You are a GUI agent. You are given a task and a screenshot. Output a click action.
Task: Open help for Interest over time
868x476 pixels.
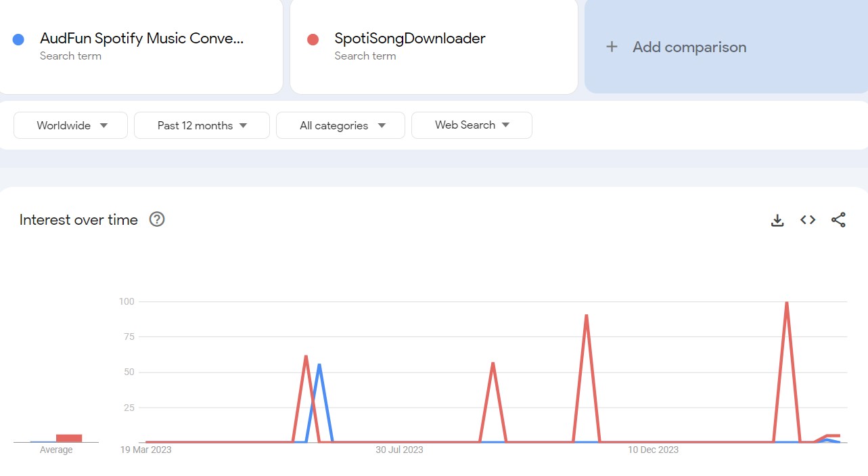point(157,219)
